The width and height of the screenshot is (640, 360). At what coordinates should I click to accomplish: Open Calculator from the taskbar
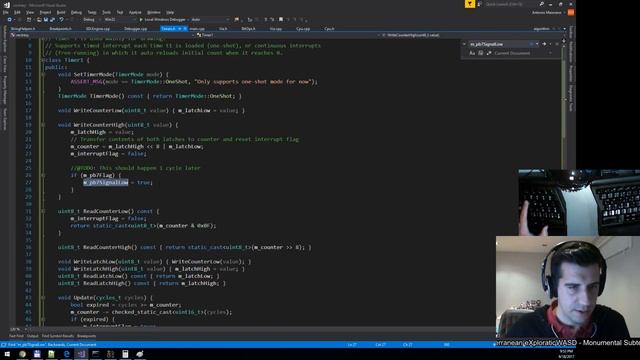click(x=125, y=354)
